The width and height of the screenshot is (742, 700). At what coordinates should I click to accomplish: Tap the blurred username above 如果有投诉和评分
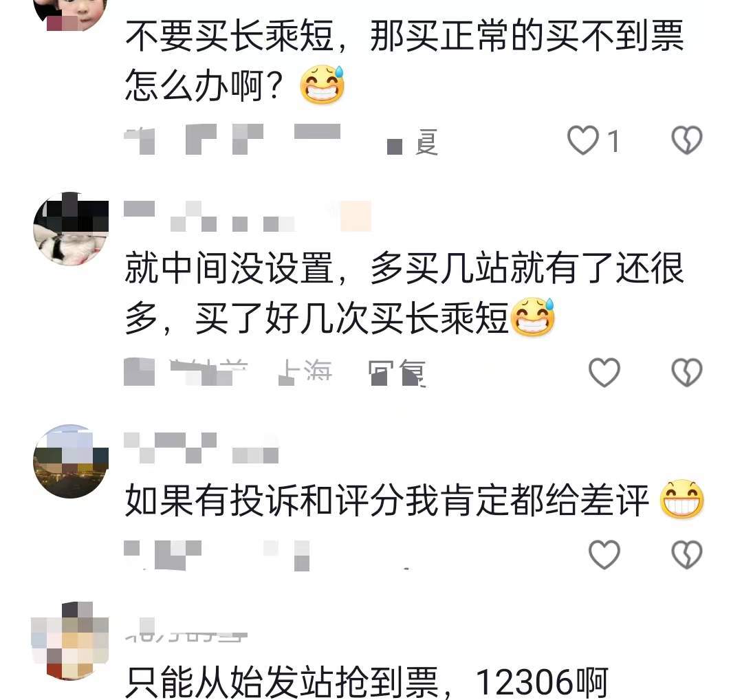(x=201, y=447)
